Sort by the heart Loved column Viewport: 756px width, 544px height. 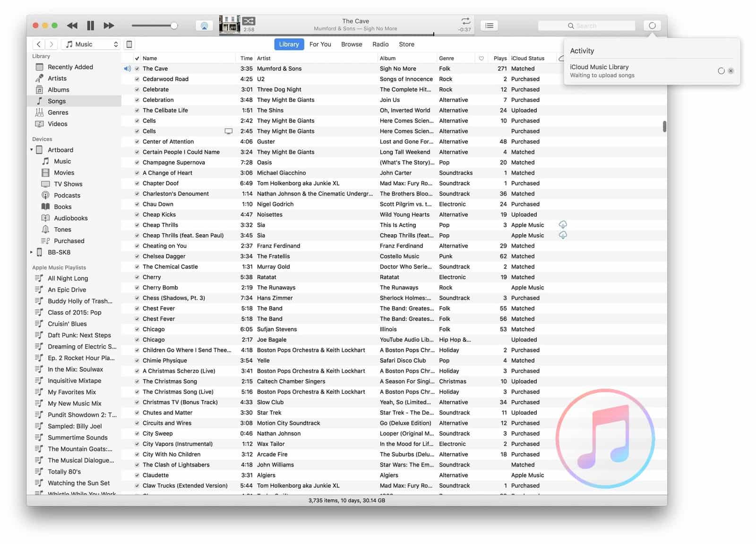(481, 59)
